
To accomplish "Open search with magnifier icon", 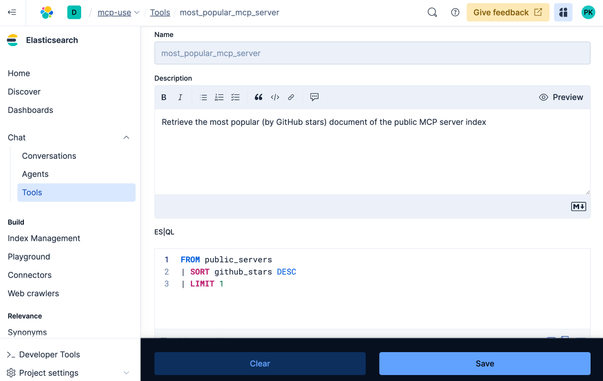I will pyautogui.click(x=432, y=12).
